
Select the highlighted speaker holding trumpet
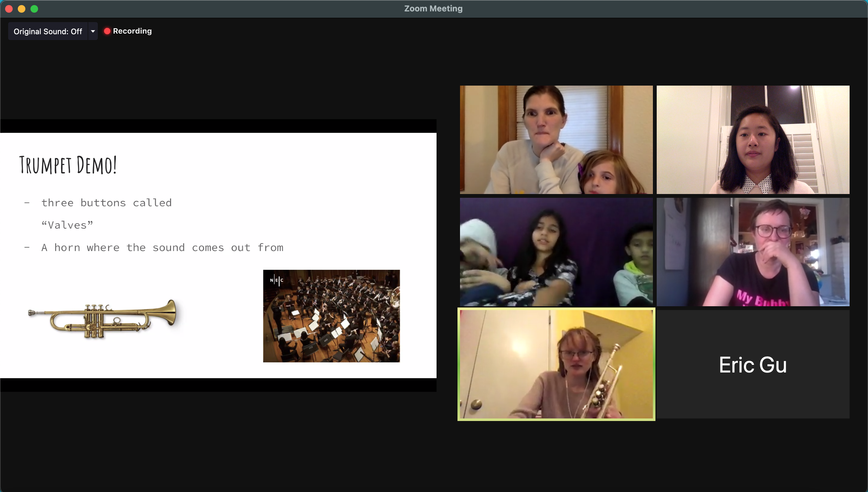556,364
